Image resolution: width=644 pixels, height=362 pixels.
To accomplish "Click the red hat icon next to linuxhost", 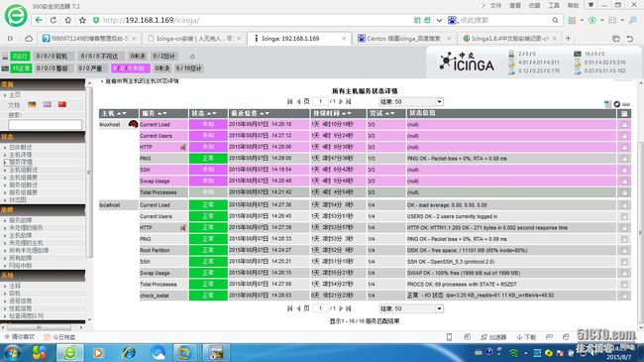I will [x=133, y=123].
